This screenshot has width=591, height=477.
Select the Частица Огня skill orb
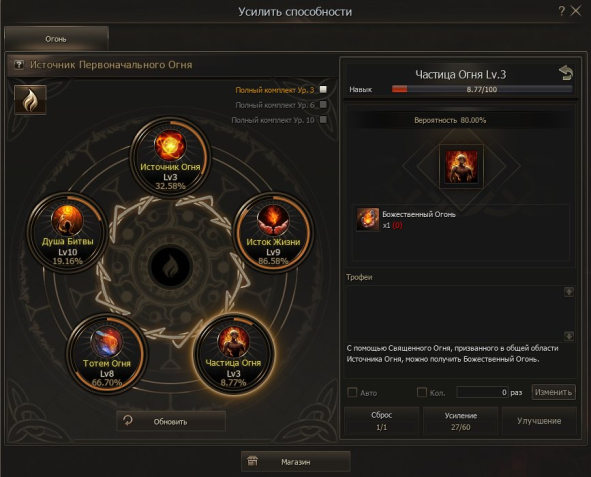[x=233, y=354]
